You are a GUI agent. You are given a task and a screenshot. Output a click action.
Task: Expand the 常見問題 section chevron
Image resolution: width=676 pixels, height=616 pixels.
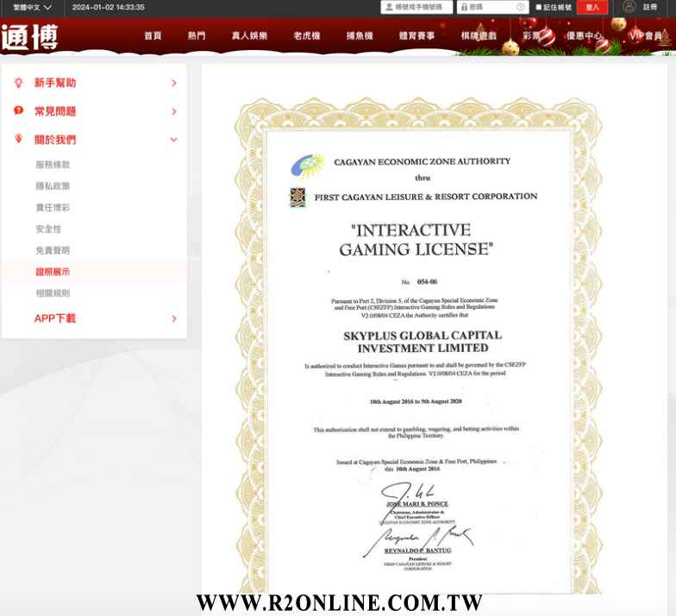174,111
